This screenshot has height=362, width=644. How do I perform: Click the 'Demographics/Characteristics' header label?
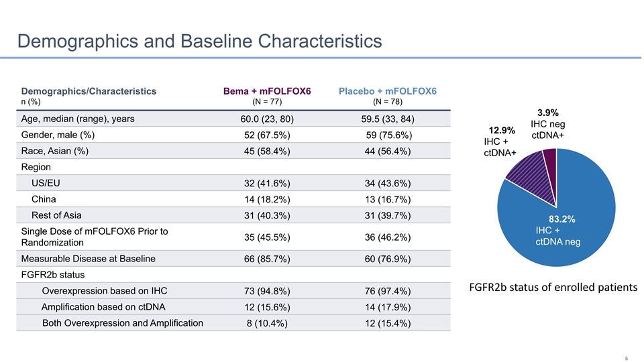click(89, 91)
